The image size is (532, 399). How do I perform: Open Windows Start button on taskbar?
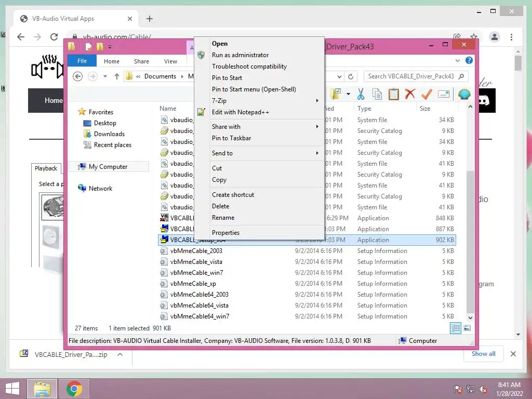pos(12,389)
